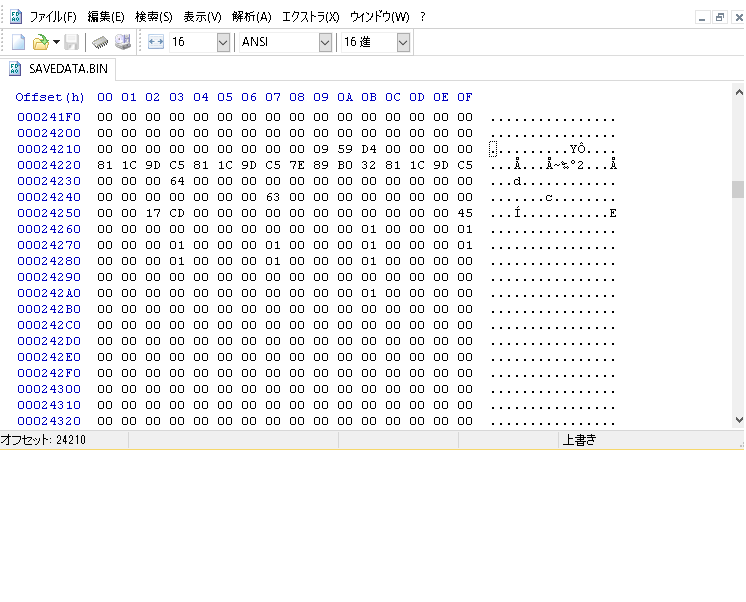Minimize the document window
746x602 pixels.
coord(702,18)
